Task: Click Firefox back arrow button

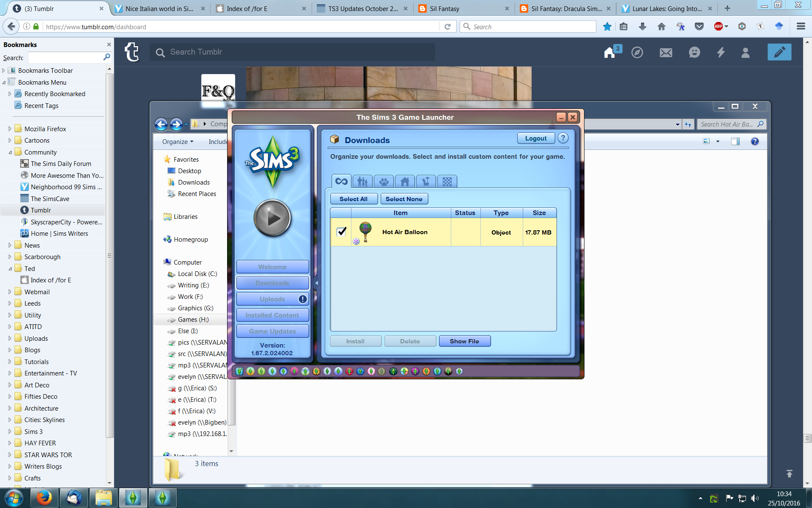Action: pos(11,27)
